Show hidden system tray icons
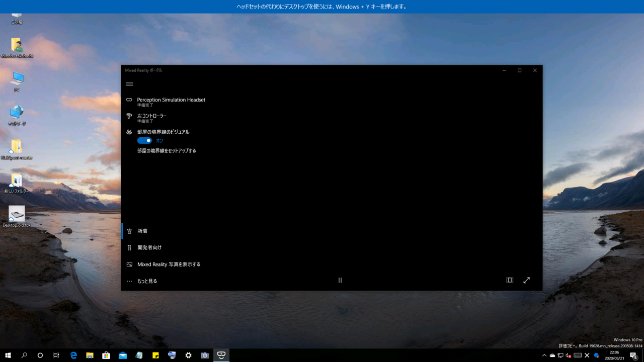The image size is (644, 362). pyautogui.click(x=544, y=355)
